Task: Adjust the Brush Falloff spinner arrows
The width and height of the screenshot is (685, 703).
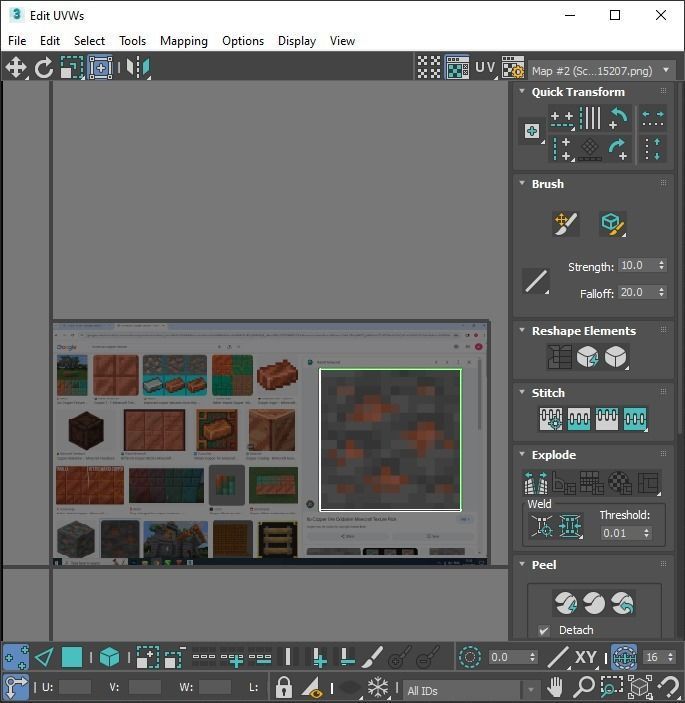Action: (662, 292)
